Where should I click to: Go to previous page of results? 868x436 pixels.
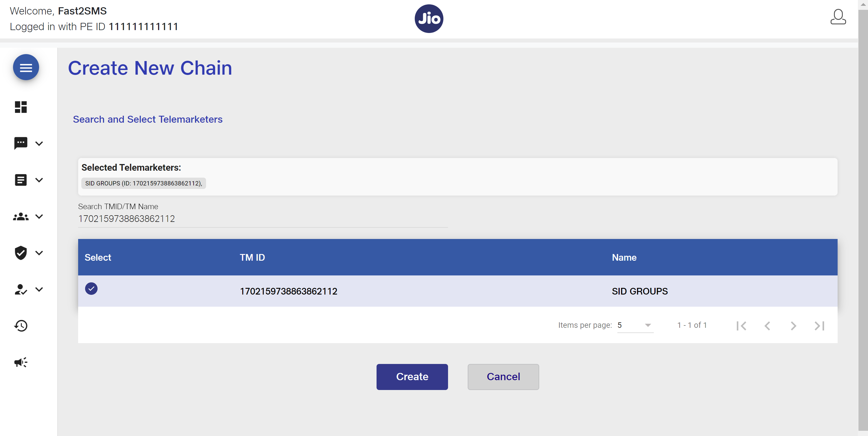point(767,326)
